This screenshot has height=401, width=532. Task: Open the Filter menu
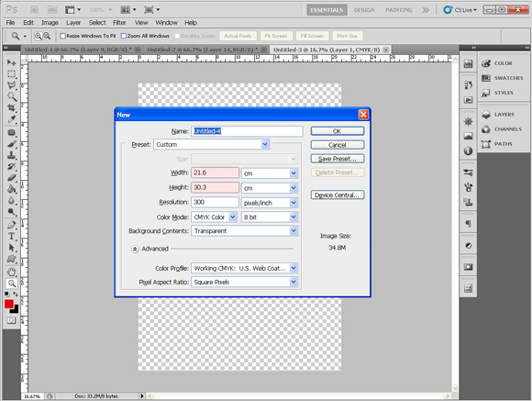click(119, 23)
